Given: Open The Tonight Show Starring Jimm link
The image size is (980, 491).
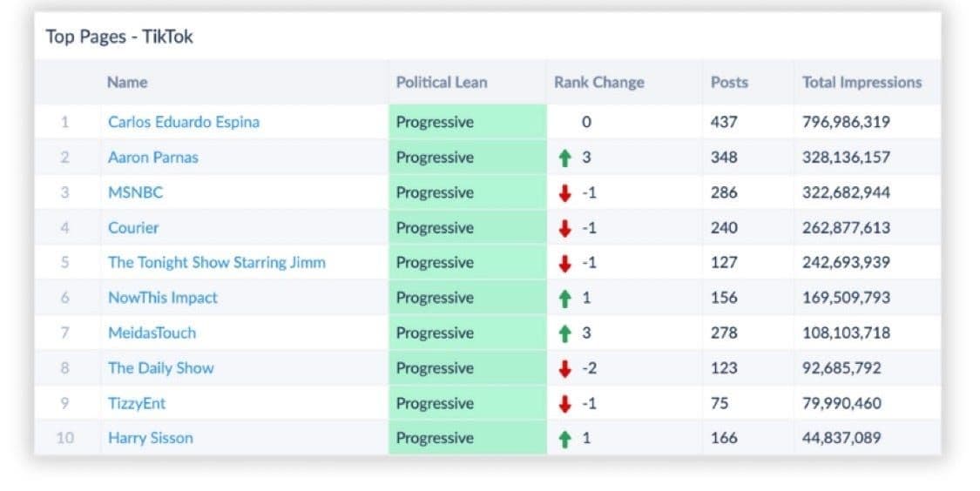Looking at the screenshot, I should [216, 262].
